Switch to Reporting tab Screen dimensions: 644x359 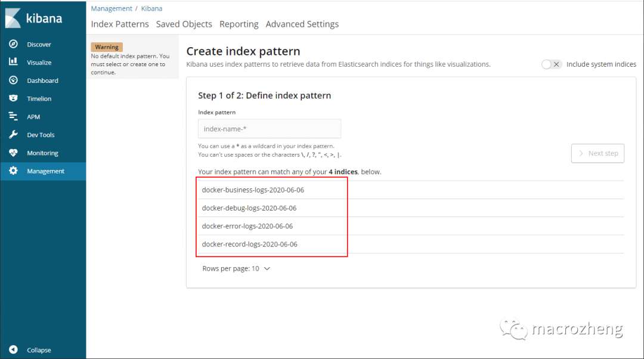(x=239, y=24)
